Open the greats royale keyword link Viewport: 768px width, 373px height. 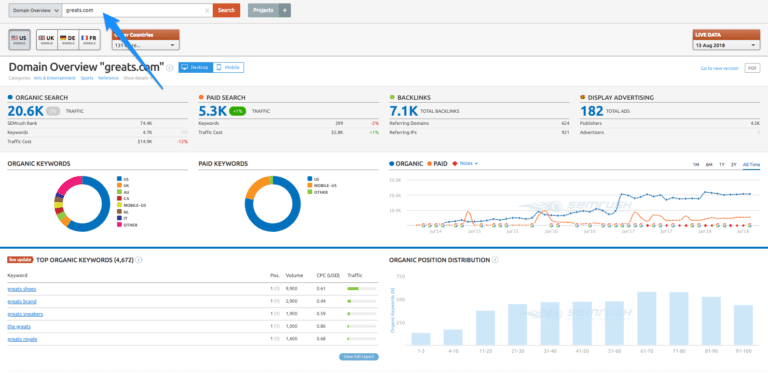click(22, 339)
